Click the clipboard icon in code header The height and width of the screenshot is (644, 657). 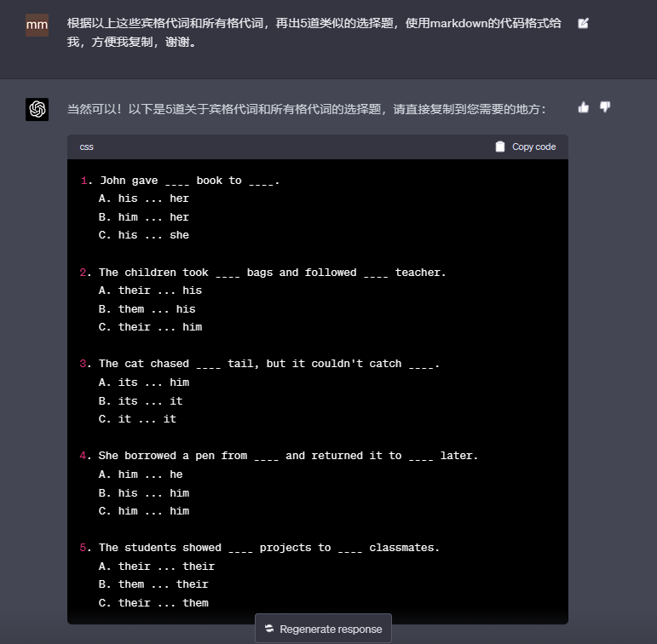(x=500, y=147)
